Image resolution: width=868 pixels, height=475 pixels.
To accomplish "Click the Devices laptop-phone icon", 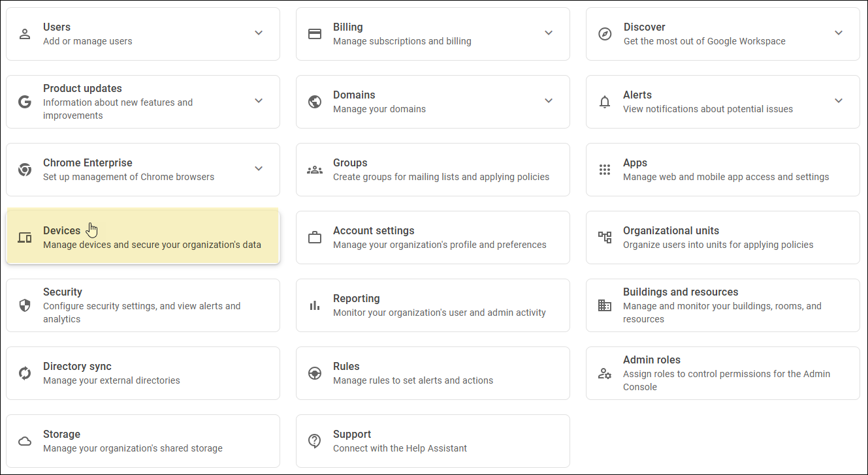I will [x=25, y=237].
